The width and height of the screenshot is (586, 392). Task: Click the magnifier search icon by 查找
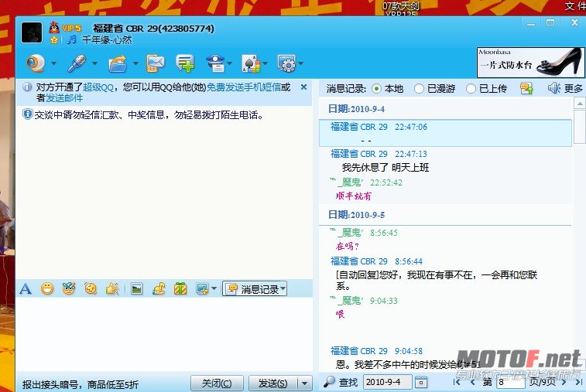329,381
